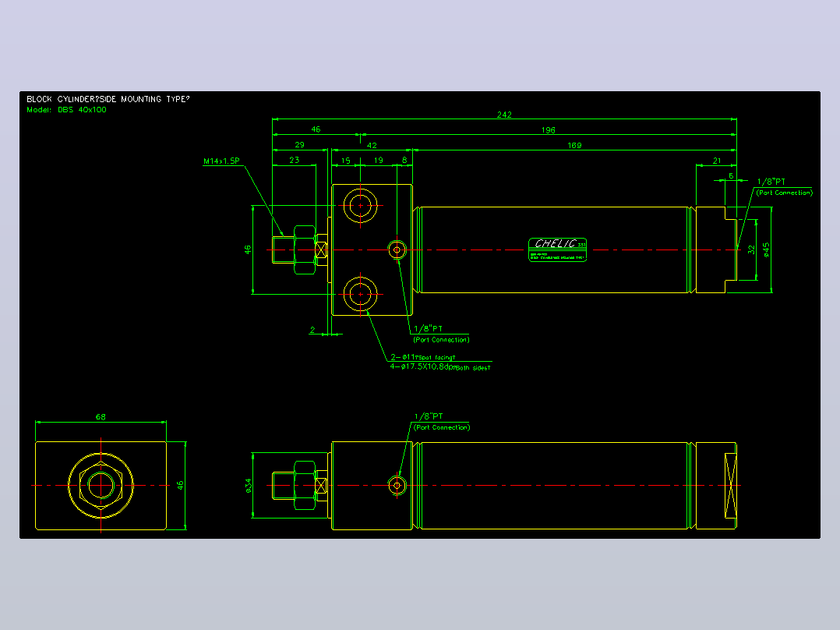Viewport: 840px width, 630px height.
Task: Select the 8 dimension value
Action: (x=404, y=160)
